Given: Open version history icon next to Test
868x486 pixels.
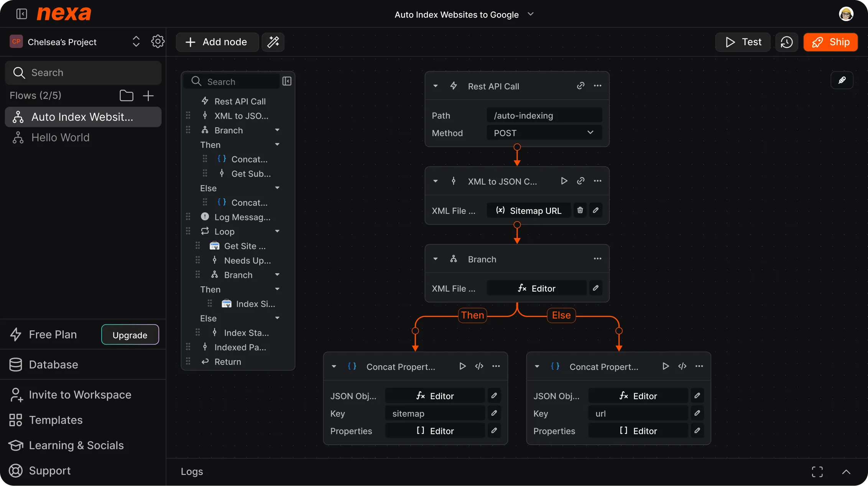Looking at the screenshot, I should (787, 42).
